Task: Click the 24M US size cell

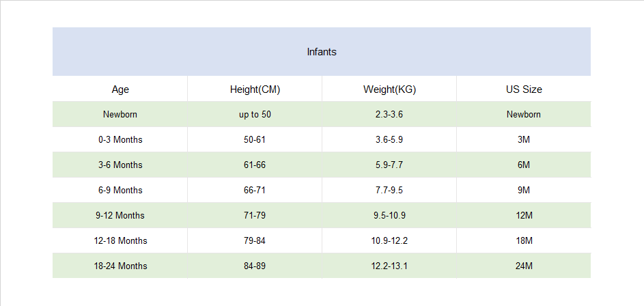Action: click(x=524, y=266)
